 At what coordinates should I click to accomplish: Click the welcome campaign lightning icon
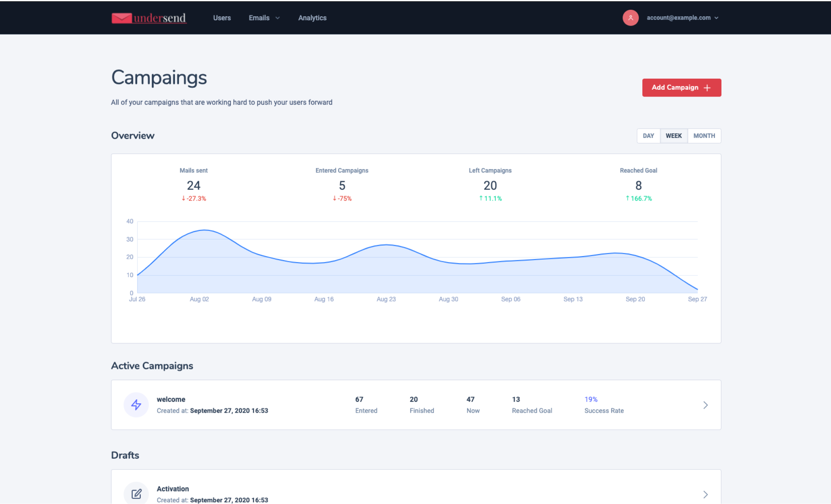[136, 405]
